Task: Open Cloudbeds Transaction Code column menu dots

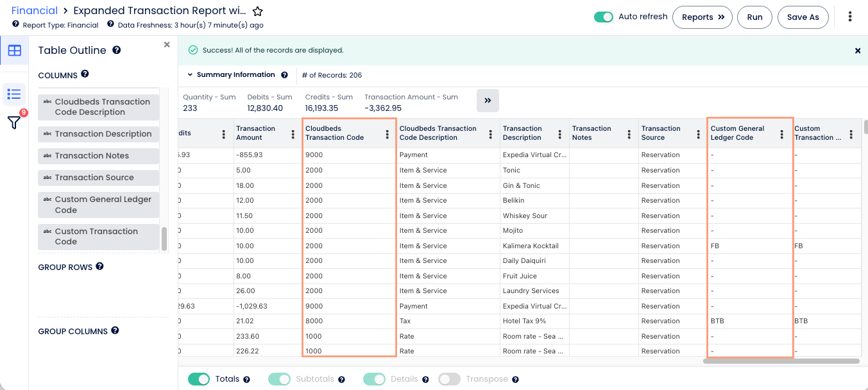Action: pyautogui.click(x=387, y=134)
